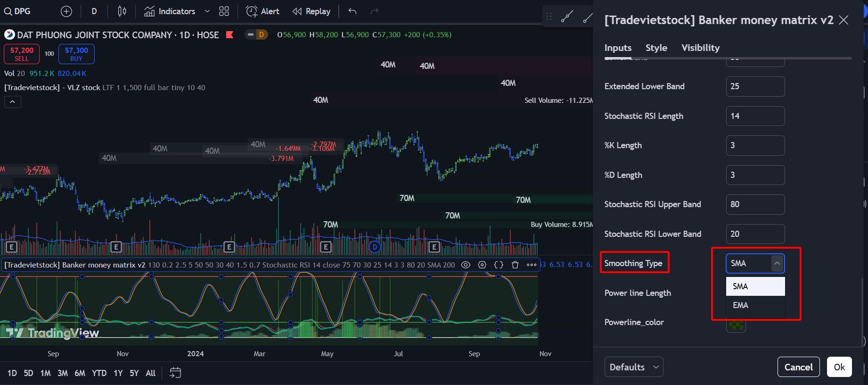The image size is (868, 385).
Task: Open more options for Banker money matrix
Action: [x=532, y=265]
